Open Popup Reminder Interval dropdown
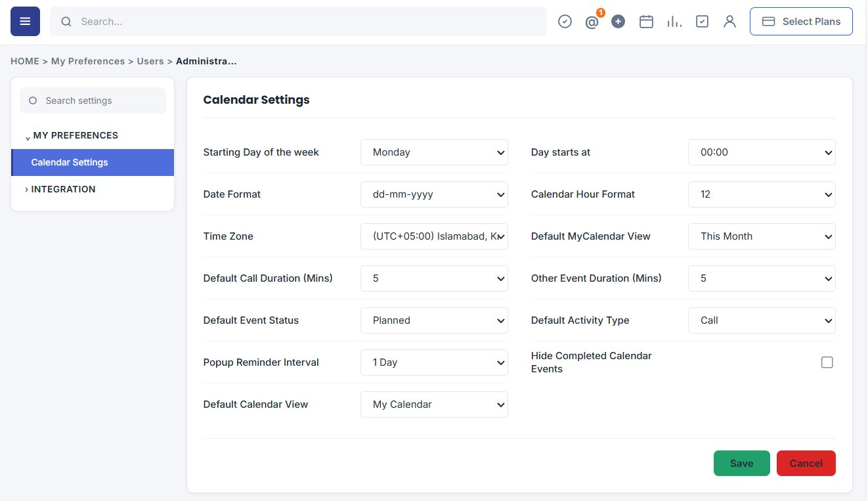This screenshot has width=868, height=501. (x=434, y=362)
